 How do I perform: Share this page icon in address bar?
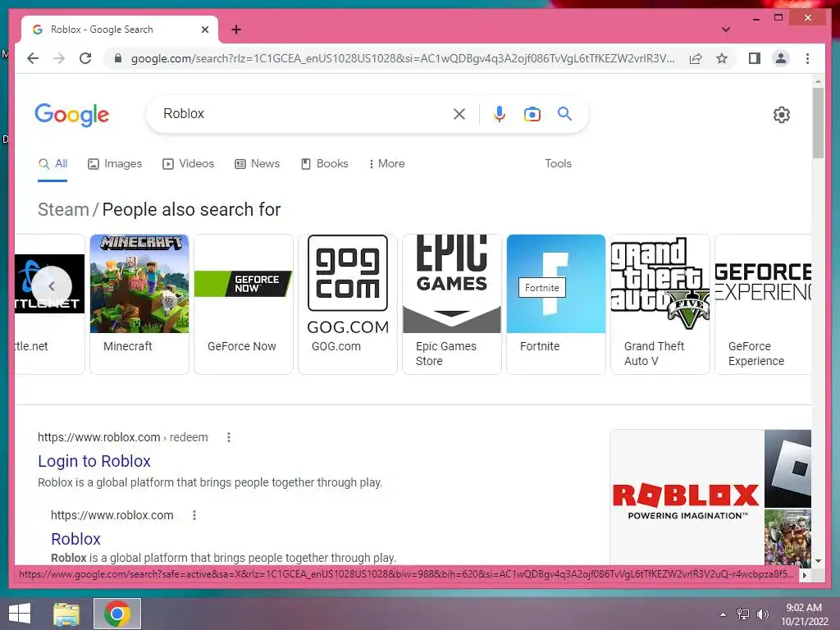pyautogui.click(x=696, y=58)
